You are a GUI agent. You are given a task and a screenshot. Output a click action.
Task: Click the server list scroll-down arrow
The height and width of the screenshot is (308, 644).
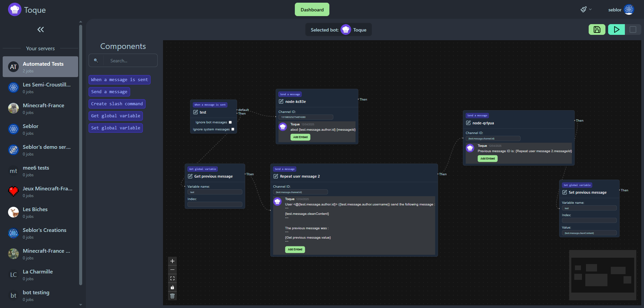[80, 305]
